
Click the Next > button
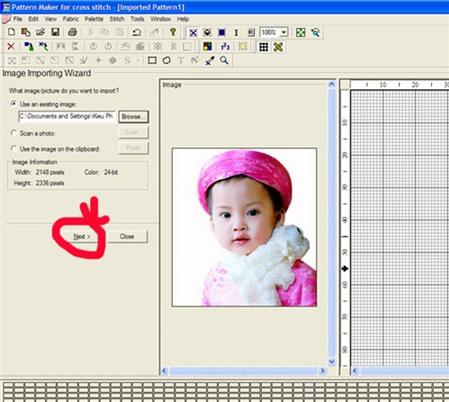82,236
